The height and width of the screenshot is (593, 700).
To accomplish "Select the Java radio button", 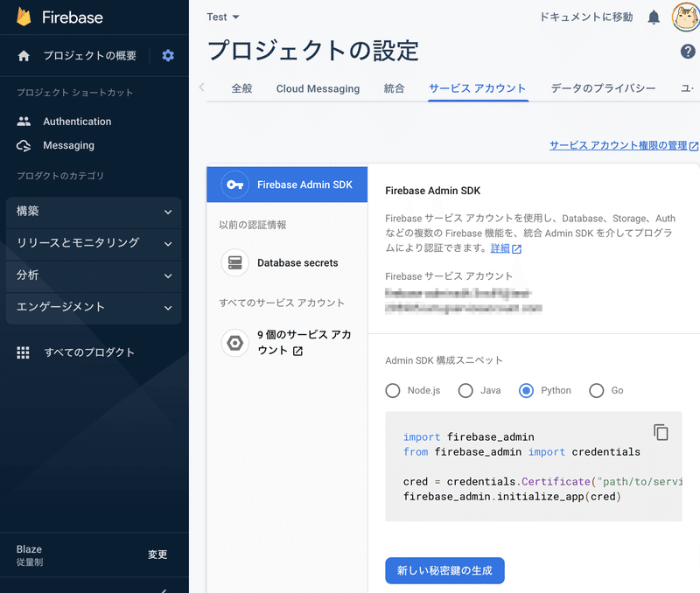I will (x=465, y=390).
